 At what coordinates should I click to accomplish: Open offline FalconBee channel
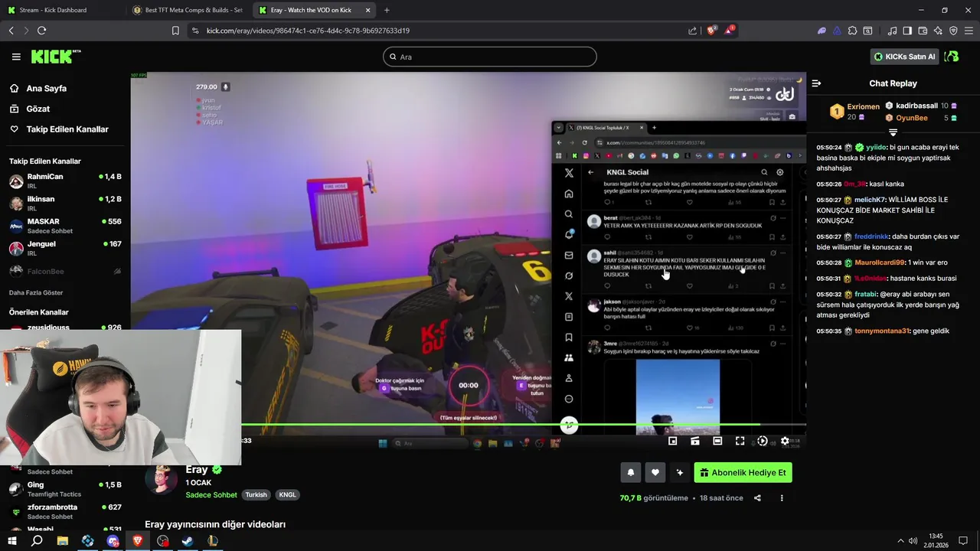(x=65, y=271)
